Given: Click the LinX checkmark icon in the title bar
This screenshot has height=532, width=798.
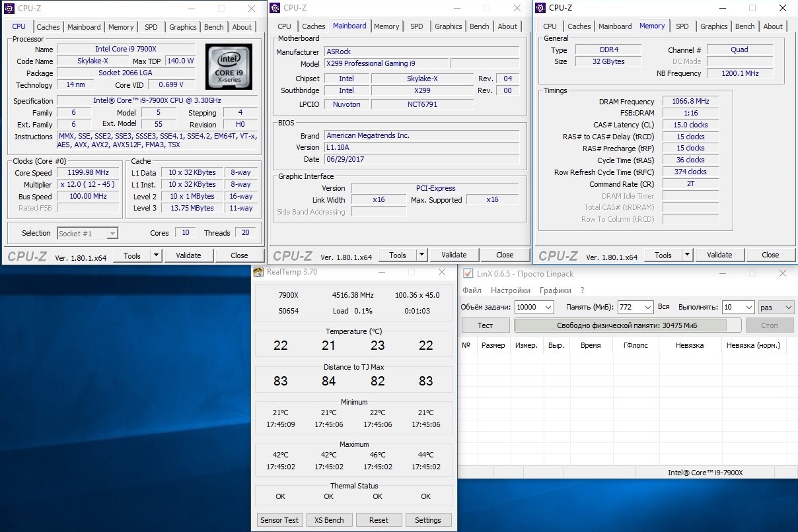Looking at the screenshot, I should (468, 273).
